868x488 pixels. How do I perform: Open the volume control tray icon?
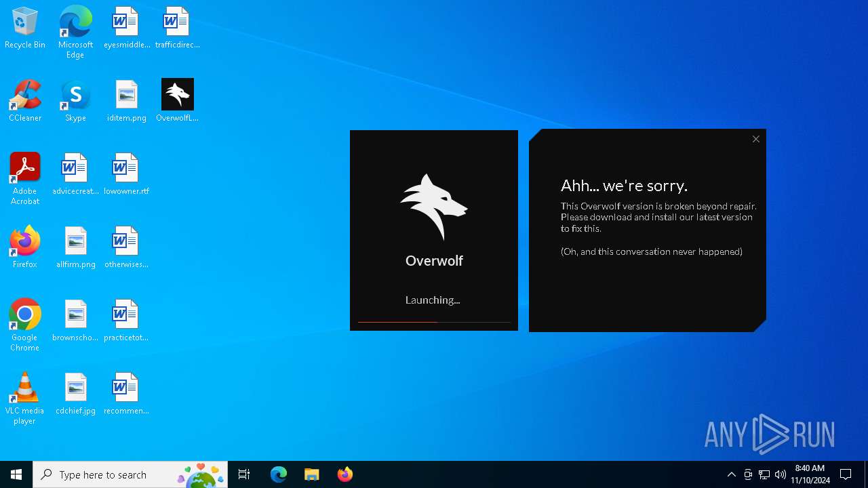pos(781,474)
